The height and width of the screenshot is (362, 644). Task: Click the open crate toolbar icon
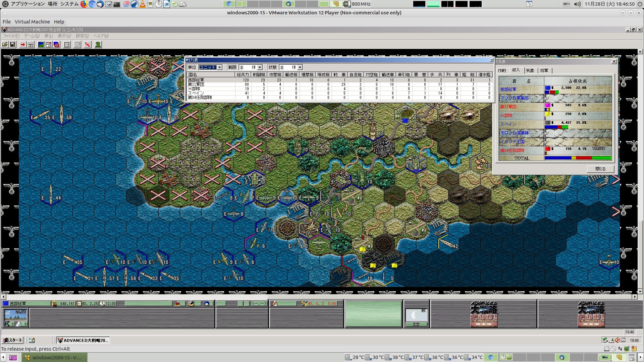click(31, 45)
